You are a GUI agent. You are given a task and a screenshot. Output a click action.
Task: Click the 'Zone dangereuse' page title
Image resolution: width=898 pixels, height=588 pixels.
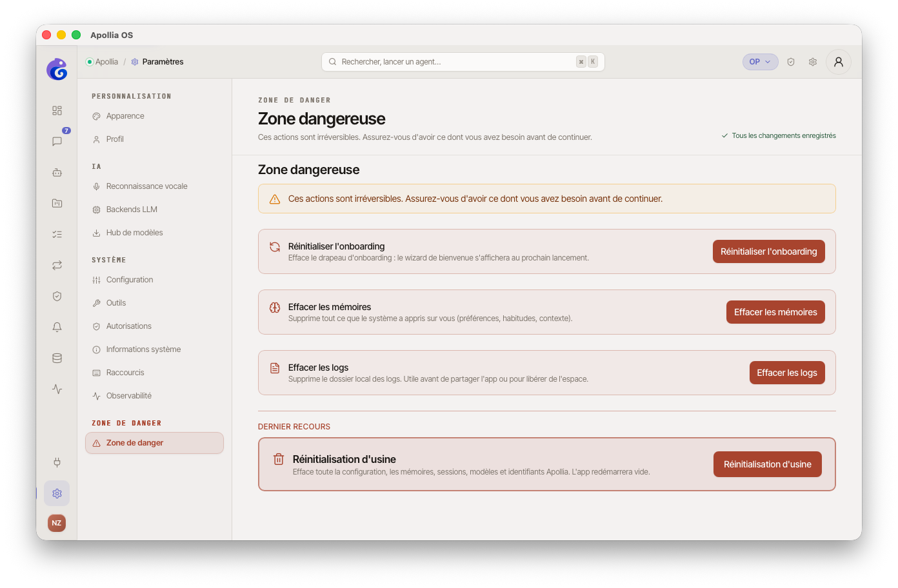pyautogui.click(x=321, y=119)
